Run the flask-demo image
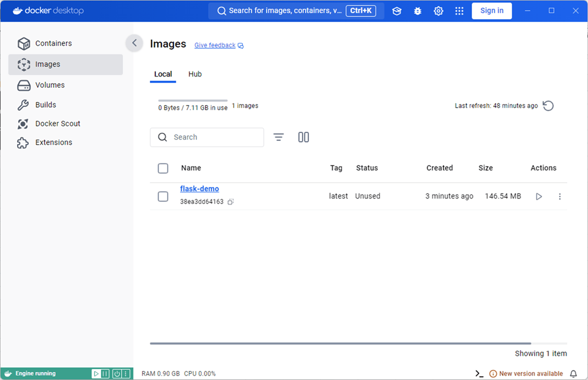 click(x=539, y=197)
